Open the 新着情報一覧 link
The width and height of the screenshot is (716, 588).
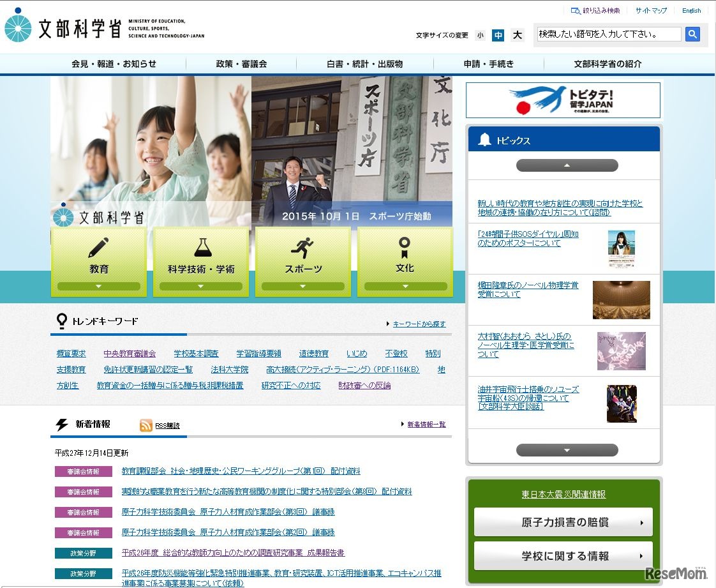[426, 423]
